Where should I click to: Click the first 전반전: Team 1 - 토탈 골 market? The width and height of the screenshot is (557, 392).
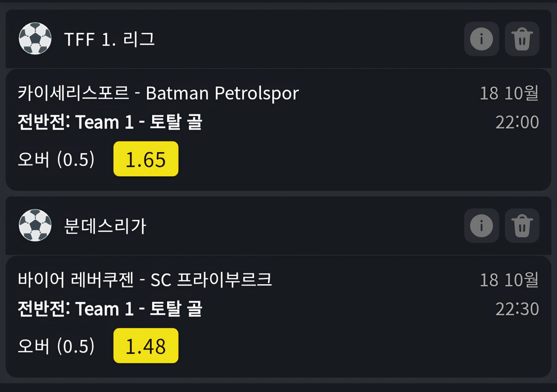coord(110,122)
